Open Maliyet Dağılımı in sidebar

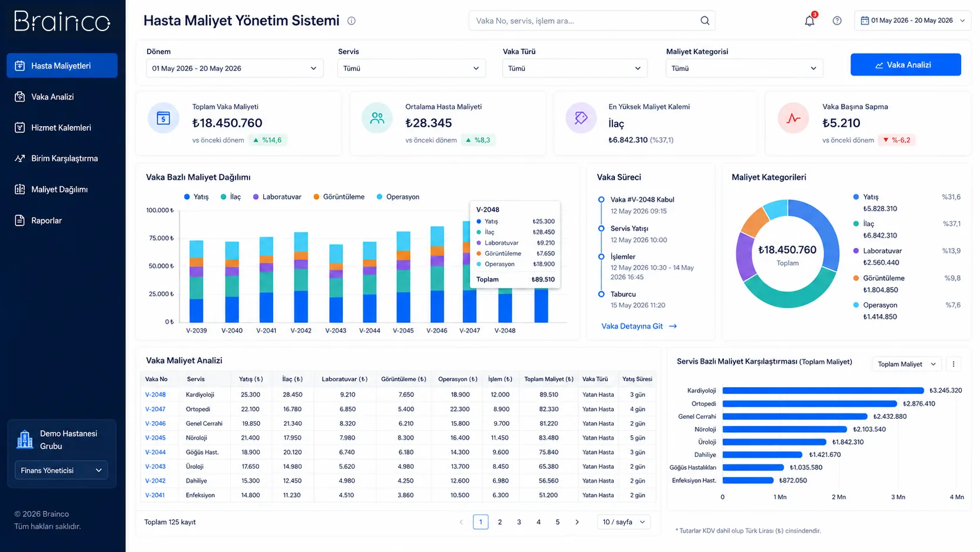pyautogui.click(x=62, y=189)
